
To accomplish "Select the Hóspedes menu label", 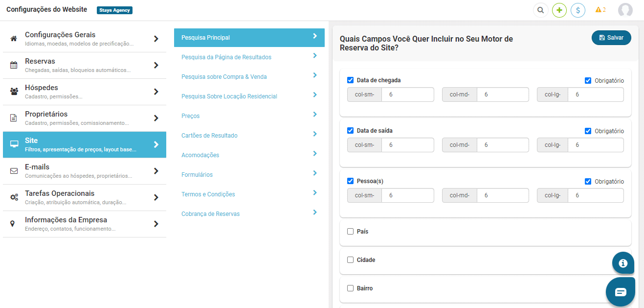I will 42,88.
